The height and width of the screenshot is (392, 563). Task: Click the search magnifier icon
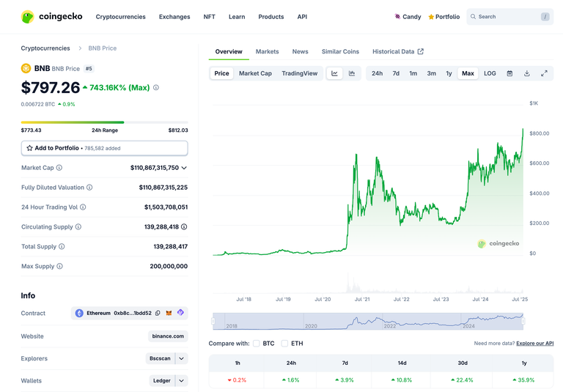click(x=474, y=17)
